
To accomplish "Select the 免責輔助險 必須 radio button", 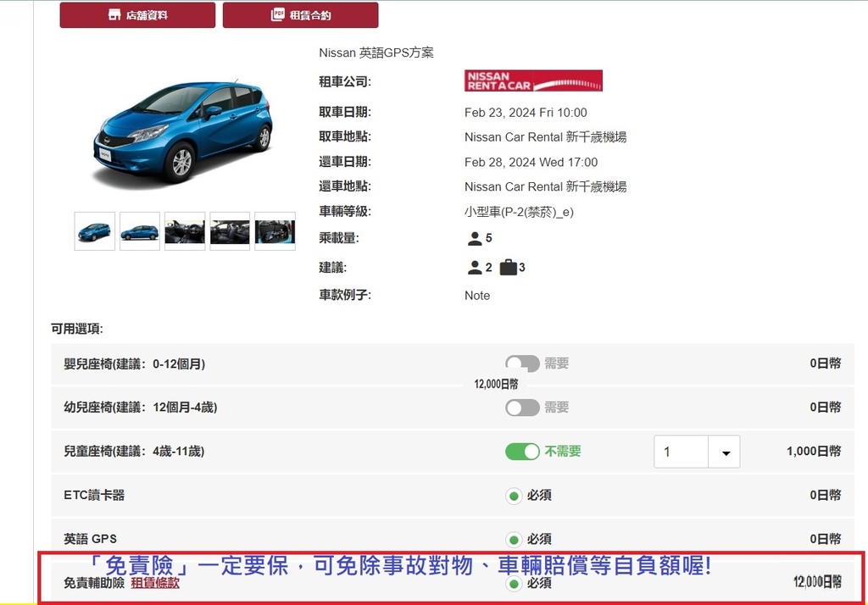I will tap(514, 584).
